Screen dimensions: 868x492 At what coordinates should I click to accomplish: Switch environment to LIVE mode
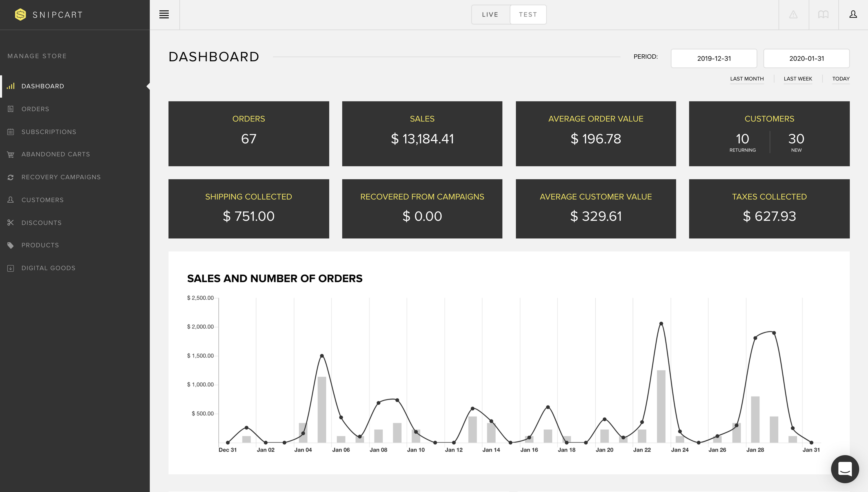tap(490, 14)
